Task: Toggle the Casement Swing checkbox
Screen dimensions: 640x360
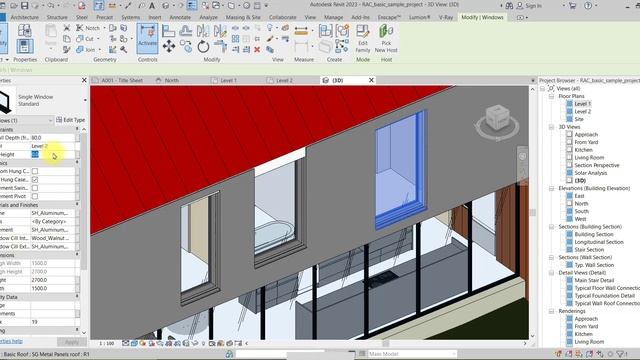Action: (35, 188)
